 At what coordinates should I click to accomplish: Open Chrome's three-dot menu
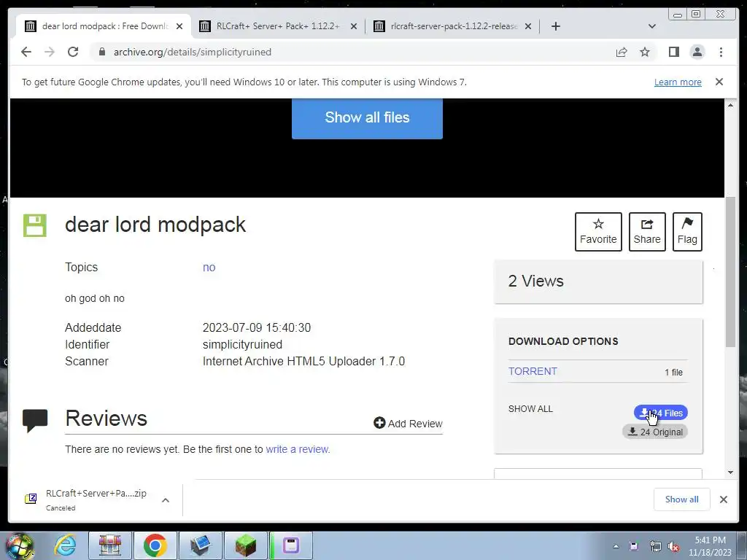721,52
